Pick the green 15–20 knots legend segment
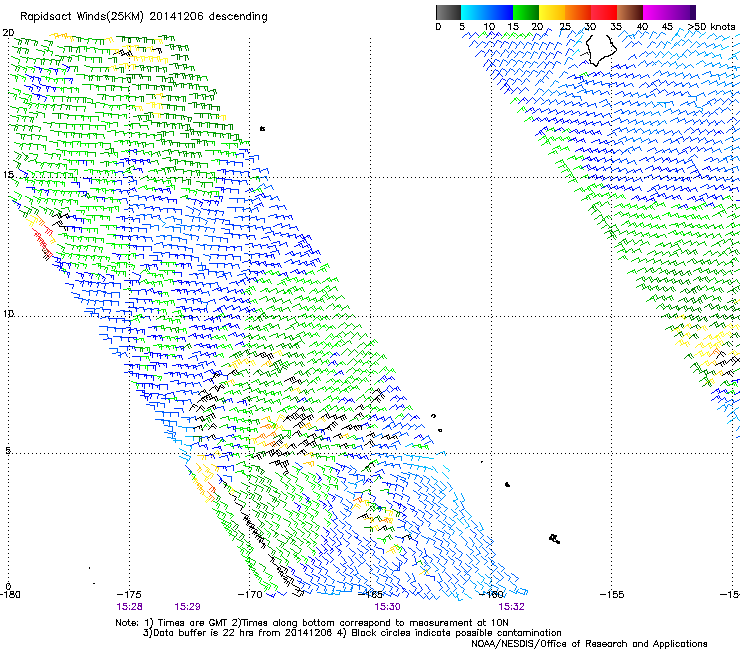The height and width of the screenshot is (650, 740). click(526, 12)
